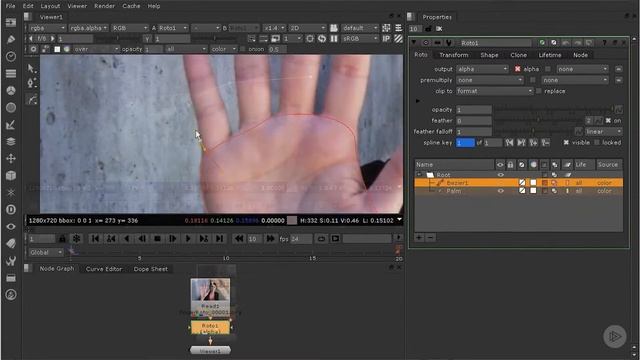Open the Time nodes clock icon

pos(11,56)
